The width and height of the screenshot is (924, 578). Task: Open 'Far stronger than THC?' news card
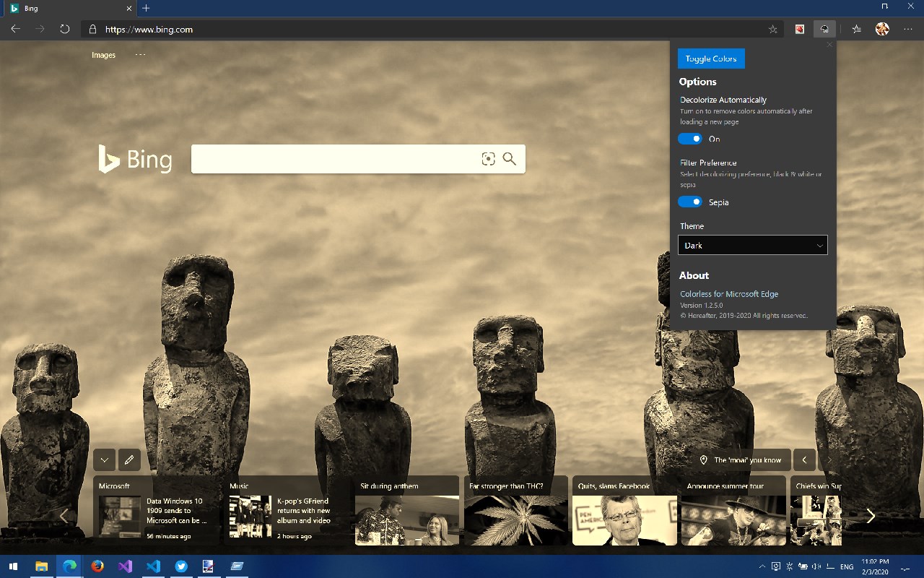click(x=516, y=510)
